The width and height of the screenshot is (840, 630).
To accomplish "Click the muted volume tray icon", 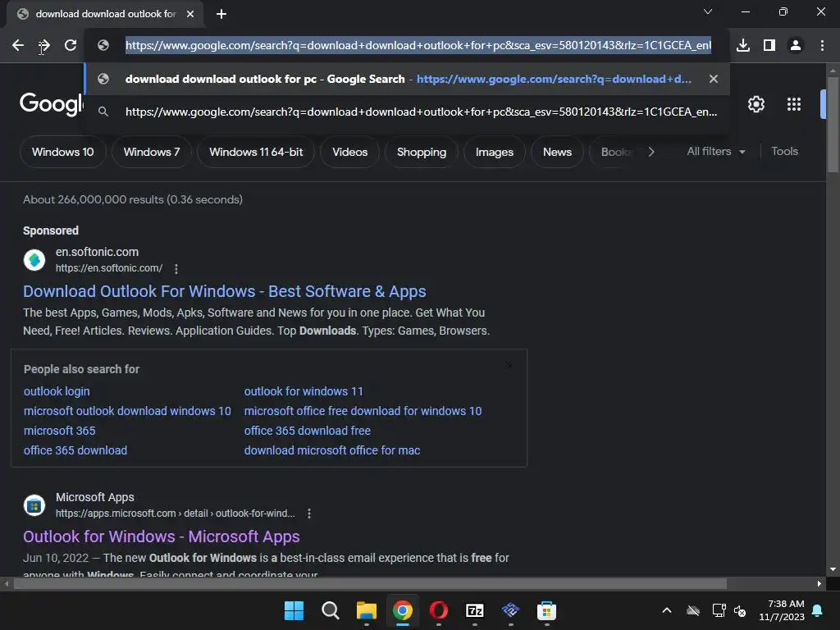I will pos(740,610).
